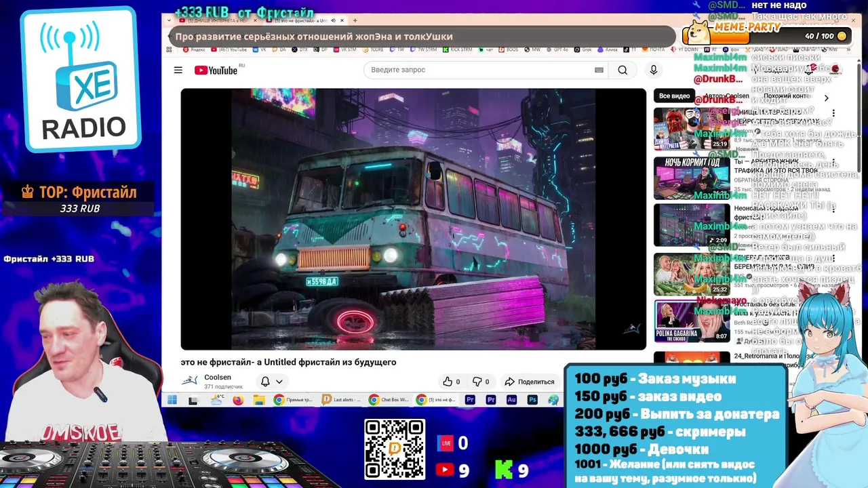This screenshot has height=488, width=868.
Task: Open Adobe Photoshop from the taskbar
Action: (532, 400)
